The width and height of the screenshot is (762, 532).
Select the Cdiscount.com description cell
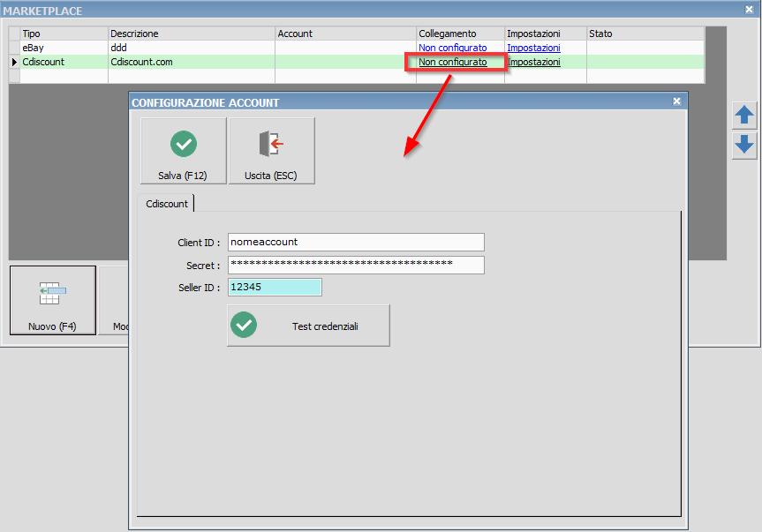point(190,63)
